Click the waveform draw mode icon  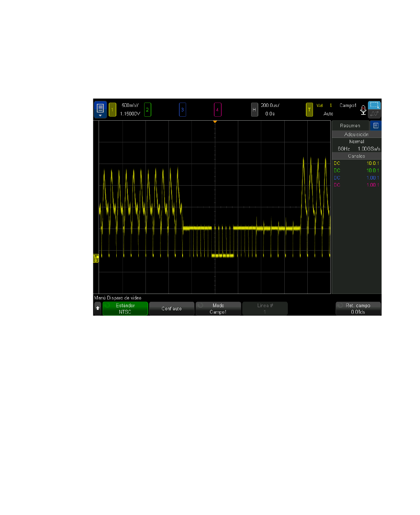[374, 114]
